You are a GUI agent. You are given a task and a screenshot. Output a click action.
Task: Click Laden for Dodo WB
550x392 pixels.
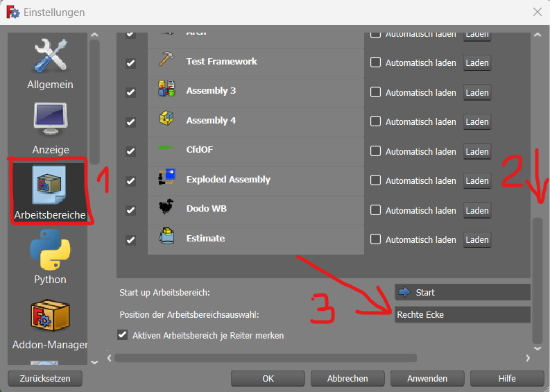pos(477,210)
